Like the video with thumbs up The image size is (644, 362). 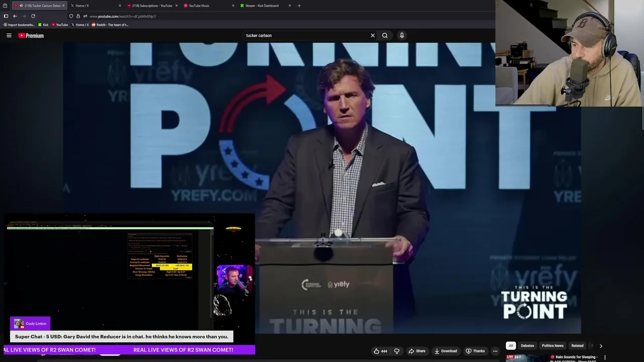coord(380,351)
